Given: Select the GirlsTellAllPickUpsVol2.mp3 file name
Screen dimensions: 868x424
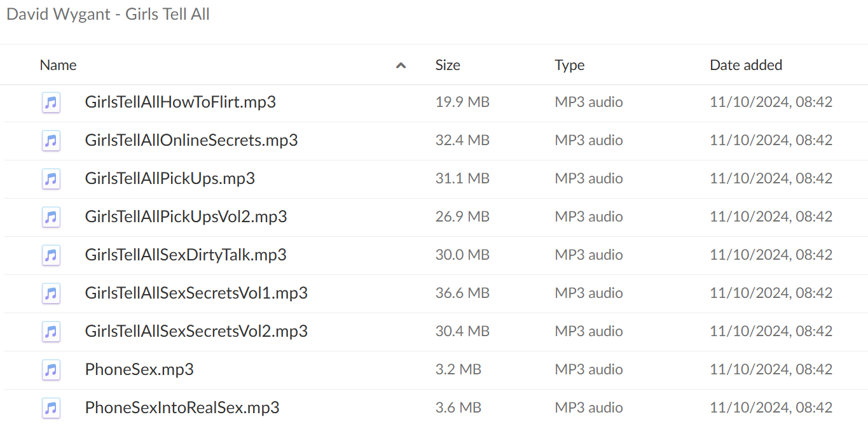Looking at the screenshot, I should pos(186,216).
